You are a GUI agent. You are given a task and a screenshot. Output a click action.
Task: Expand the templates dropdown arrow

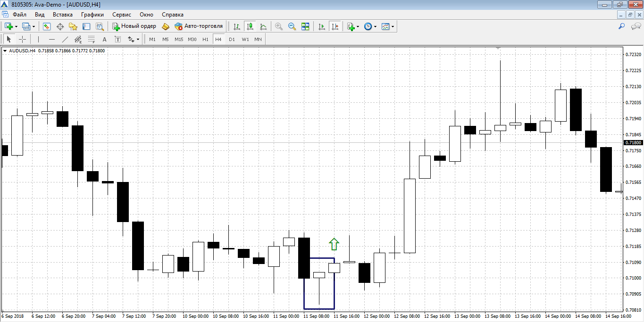click(x=393, y=26)
